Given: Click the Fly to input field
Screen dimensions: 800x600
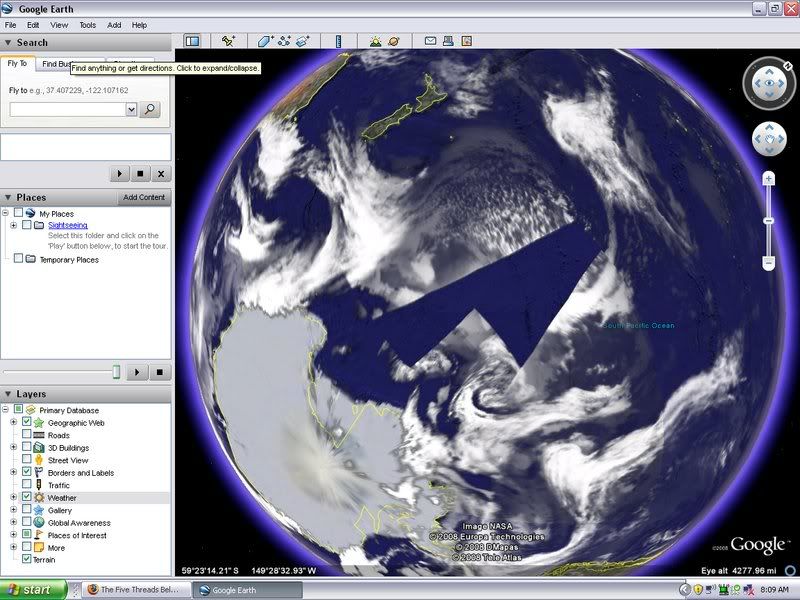Looking at the screenshot, I should click(x=68, y=109).
